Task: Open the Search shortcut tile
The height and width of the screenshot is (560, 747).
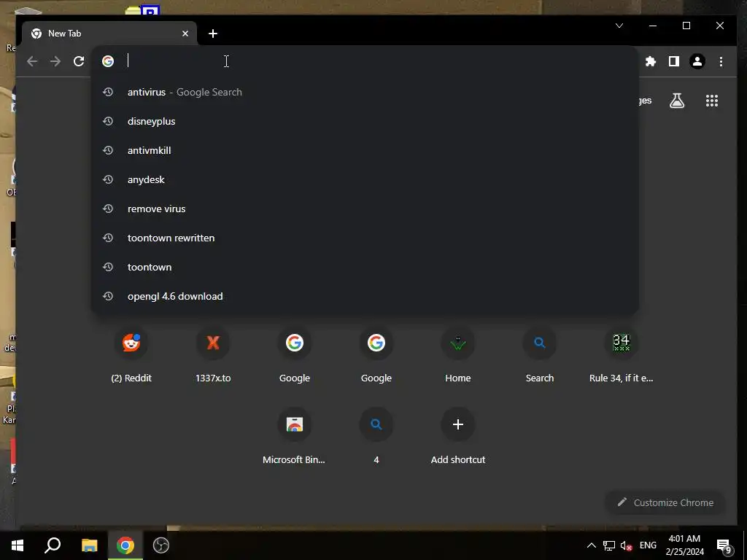Action: click(x=539, y=355)
